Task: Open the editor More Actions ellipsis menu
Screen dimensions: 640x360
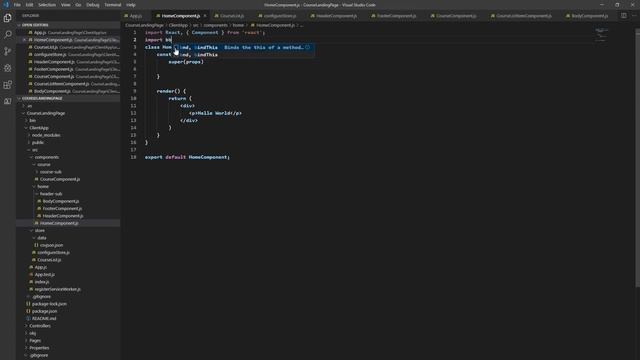Action: point(634,16)
